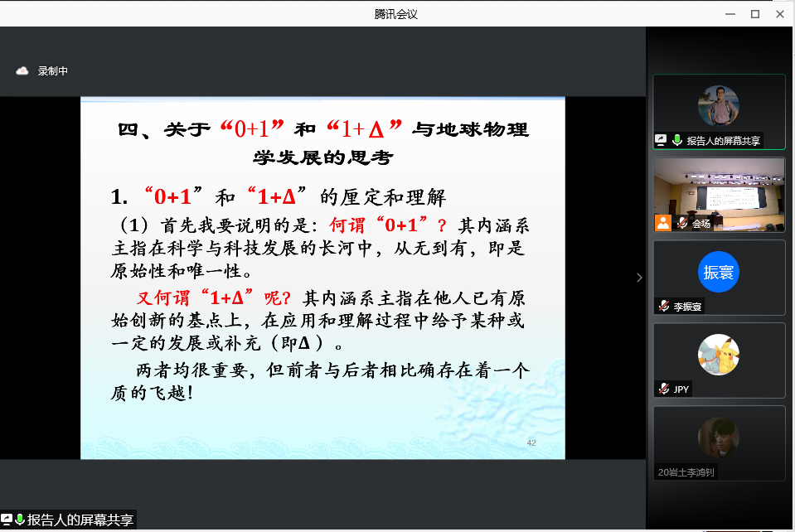Click the green microphone icon on presenter tile

point(676,140)
